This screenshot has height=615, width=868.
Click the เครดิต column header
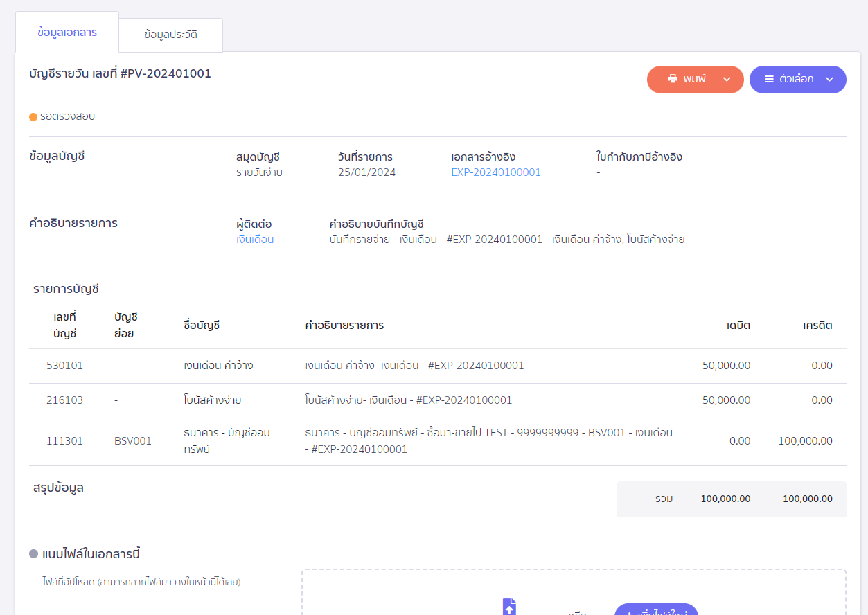coord(817,326)
